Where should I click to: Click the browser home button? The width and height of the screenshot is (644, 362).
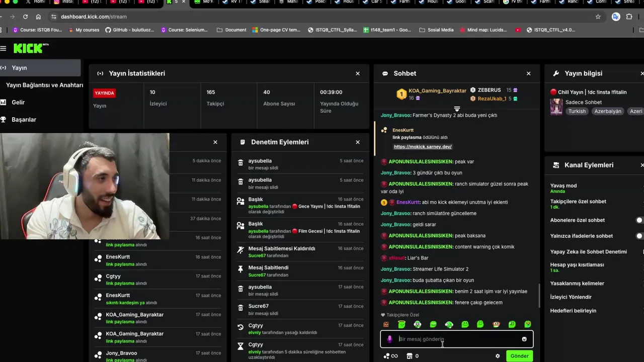(x=38, y=17)
